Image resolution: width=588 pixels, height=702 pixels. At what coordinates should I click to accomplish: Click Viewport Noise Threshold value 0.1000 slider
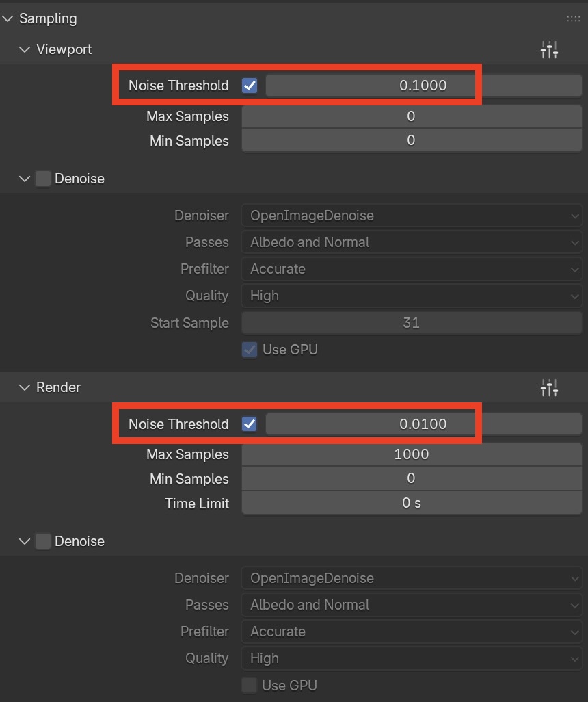[x=423, y=86]
